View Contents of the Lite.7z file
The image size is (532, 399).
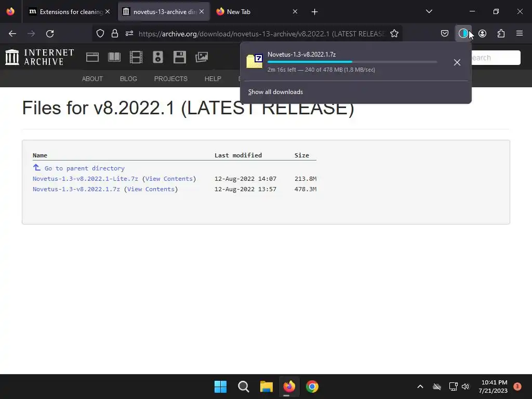coord(169,179)
